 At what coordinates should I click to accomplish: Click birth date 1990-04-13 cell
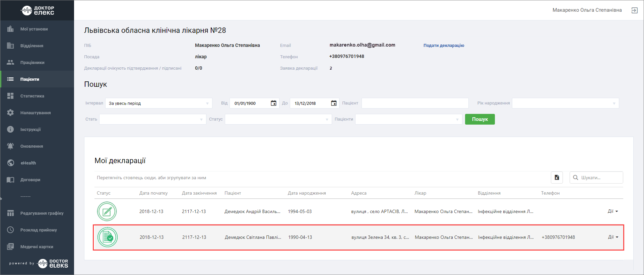[300, 237]
